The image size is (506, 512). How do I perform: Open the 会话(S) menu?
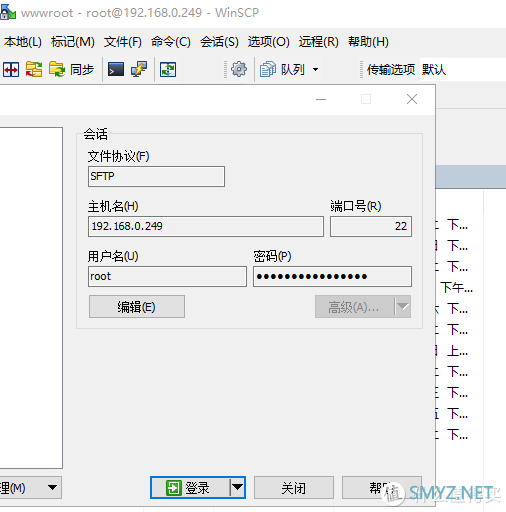point(219,42)
